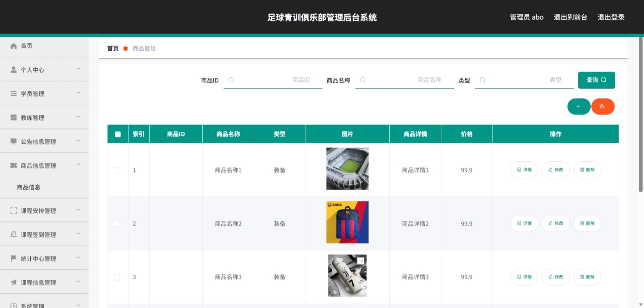The width and height of the screenshot is (644, 308).
Task: Click the green plus add button
Action: click(579, 107)
